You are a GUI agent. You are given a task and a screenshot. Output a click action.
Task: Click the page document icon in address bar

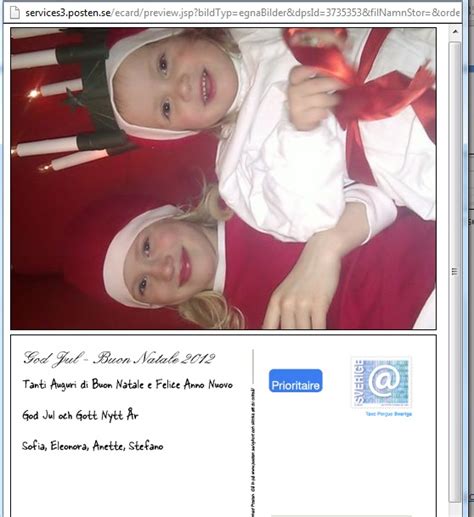14,12
